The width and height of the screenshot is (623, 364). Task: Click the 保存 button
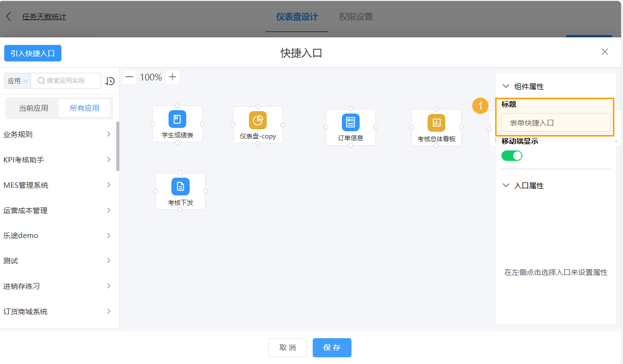(332, 348)
